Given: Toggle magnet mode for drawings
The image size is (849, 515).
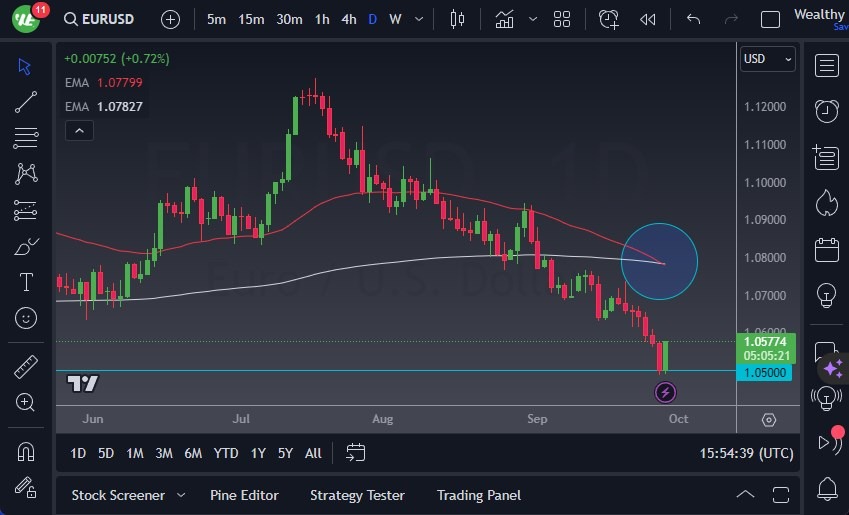Looking at the screenshot, I should coord(26,451).
